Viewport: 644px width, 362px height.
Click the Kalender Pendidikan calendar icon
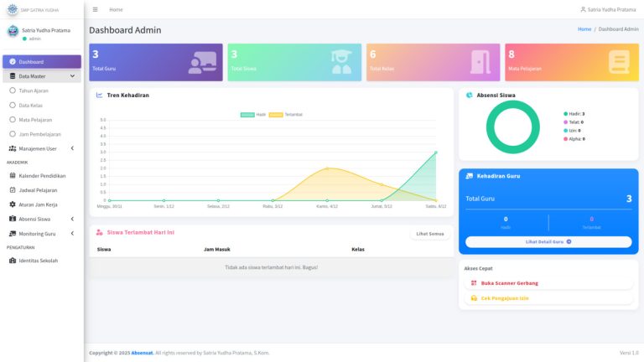click(12, 176)
